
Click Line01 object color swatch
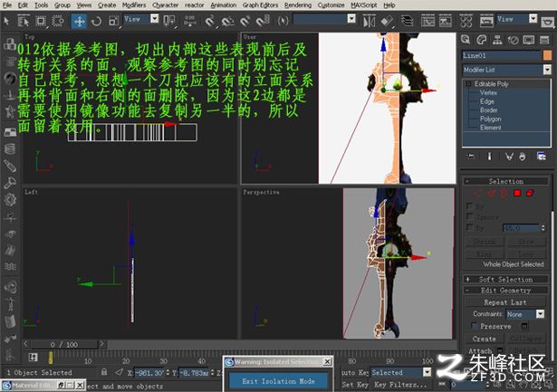pyautogui.click(x=547, y=55)
